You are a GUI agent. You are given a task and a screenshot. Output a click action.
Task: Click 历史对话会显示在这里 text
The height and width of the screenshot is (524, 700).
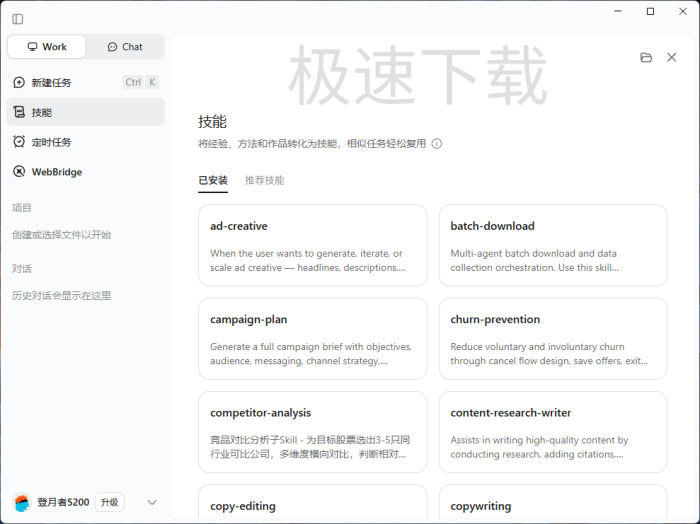tap(62, 295)
